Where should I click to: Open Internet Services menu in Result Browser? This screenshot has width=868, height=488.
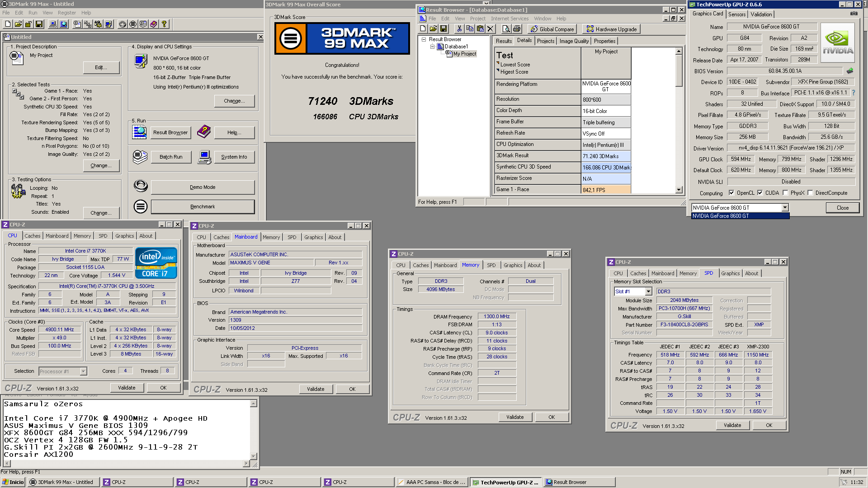509,19
